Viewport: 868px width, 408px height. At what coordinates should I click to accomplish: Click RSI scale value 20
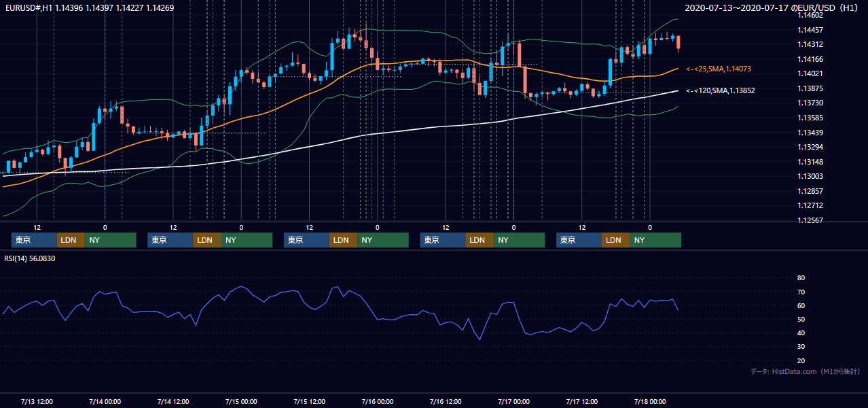[801, 360]
